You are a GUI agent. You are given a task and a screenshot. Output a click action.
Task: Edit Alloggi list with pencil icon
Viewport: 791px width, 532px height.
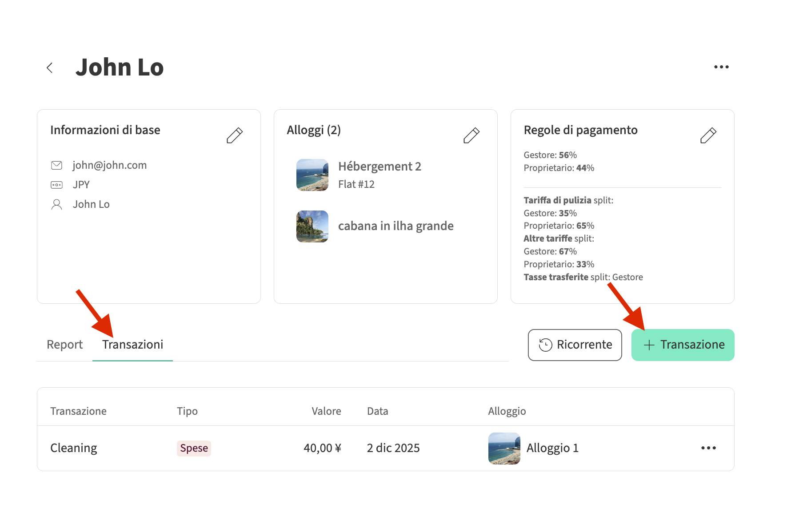pyautogui.click(x=471, y=135)
